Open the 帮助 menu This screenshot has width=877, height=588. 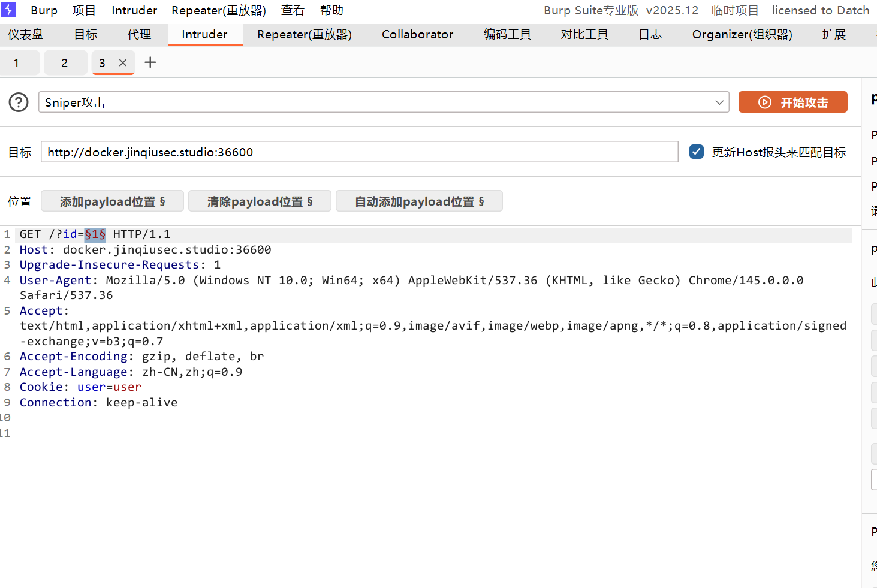(331, 10)
